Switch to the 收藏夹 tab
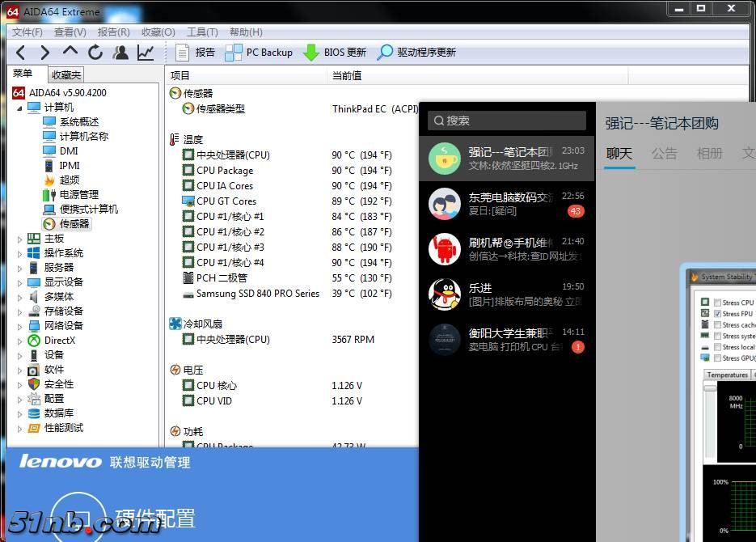The width and height of the screenshot is (756, 542). coord(66,74)
